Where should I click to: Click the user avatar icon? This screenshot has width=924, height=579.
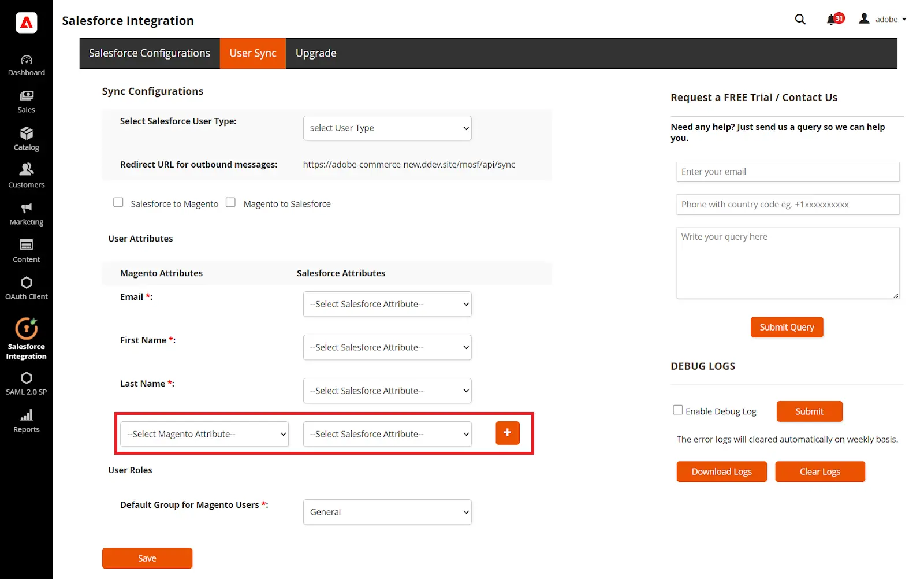click(x=864, y=18)
